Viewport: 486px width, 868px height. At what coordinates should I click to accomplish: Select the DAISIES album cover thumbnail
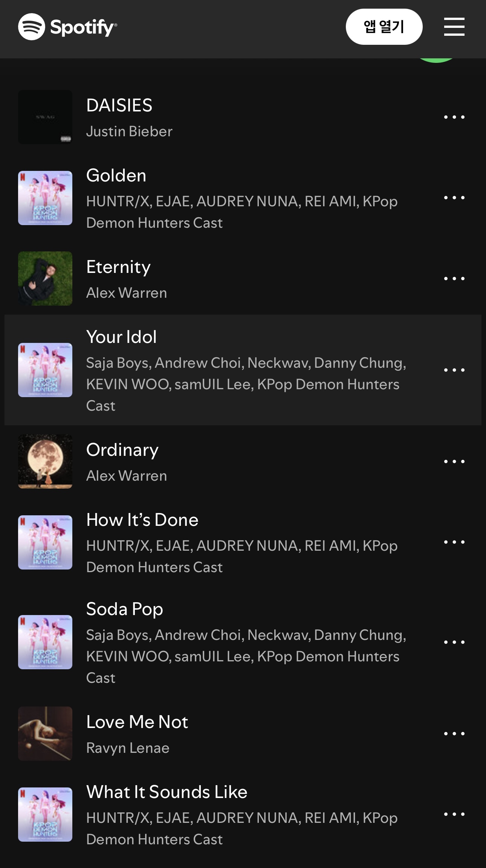pyautogui.click(x=45, y=117)
